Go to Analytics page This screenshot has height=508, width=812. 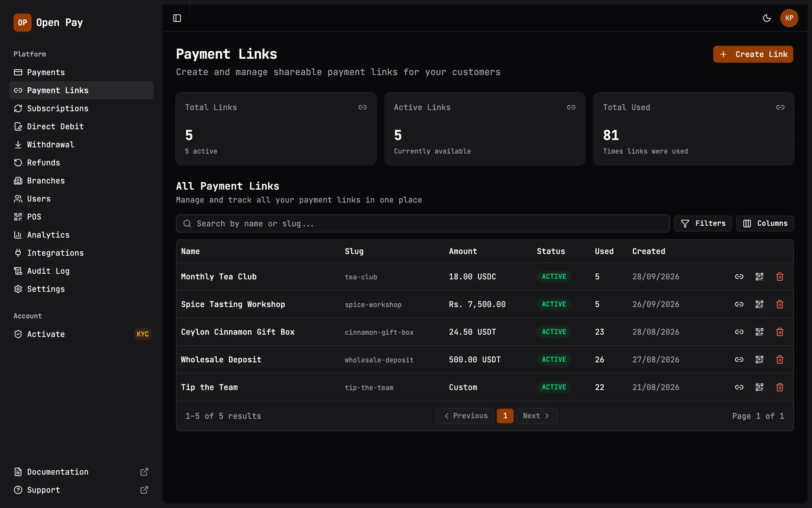(81, 235)
